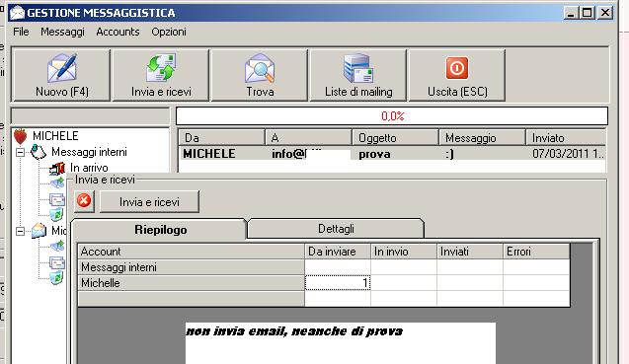Screen dimensions: 629x364
Task: Click the 'Account' column header
Action: click(x=191, y=252)
